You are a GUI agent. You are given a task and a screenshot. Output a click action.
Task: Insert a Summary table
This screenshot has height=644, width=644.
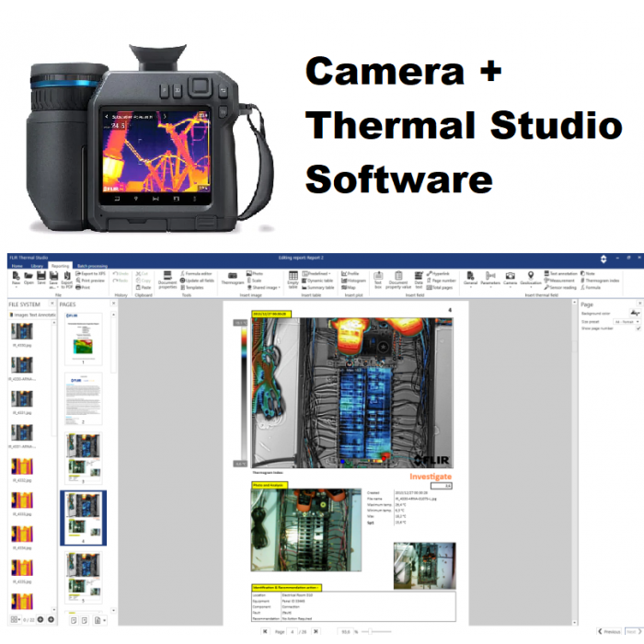pyautogui.click(x=317, y=287)
